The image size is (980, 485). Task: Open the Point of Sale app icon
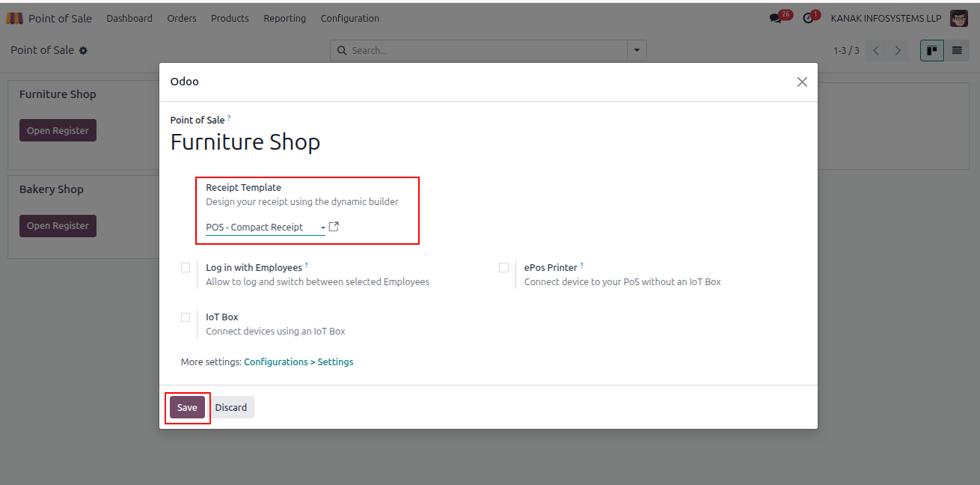(x=14, y=18)
